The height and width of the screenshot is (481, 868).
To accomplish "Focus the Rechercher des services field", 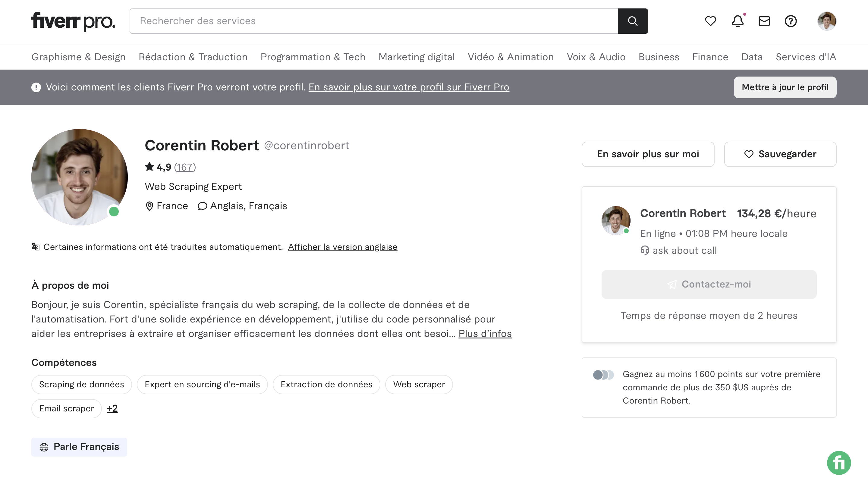I will coord(373,21).
